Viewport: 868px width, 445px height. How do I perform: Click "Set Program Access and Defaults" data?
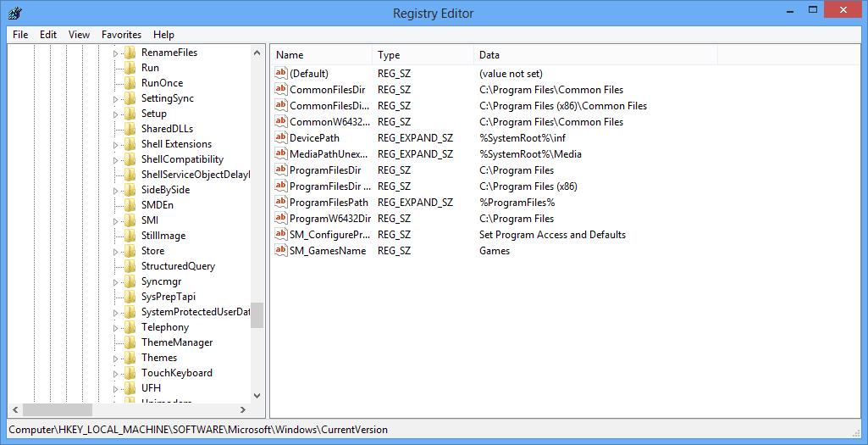552,234
